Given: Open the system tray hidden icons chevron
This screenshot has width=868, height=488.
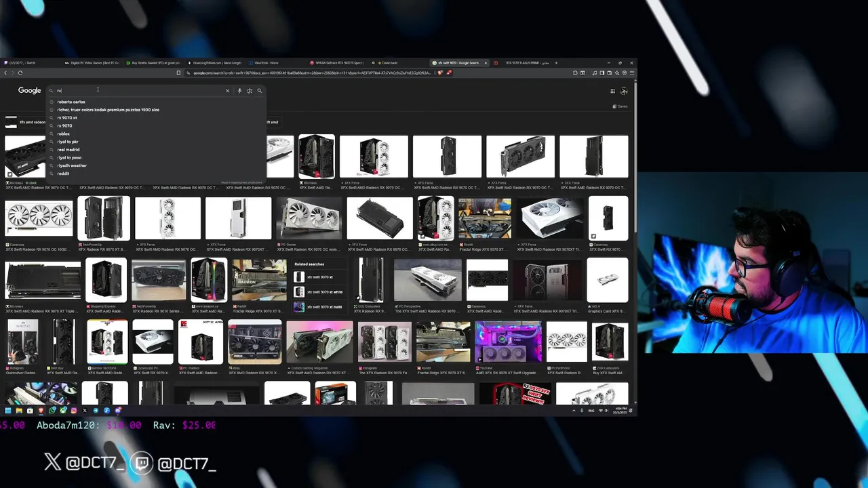Looking at the screenshot, I should pyautogui.click(x=574, y=410).
